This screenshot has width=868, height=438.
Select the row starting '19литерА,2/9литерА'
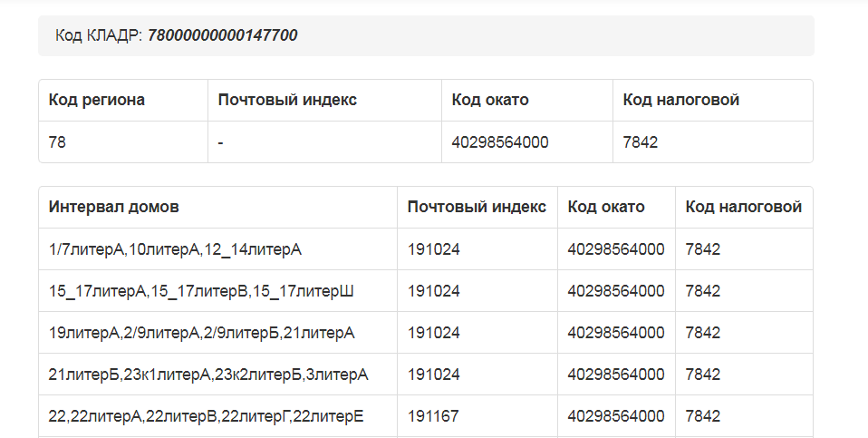[x=201, y=333]
